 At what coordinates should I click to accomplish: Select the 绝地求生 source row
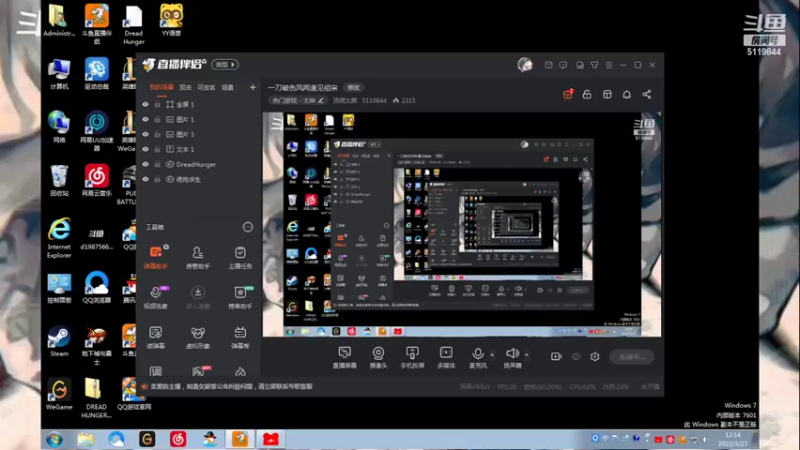point(198,179)
